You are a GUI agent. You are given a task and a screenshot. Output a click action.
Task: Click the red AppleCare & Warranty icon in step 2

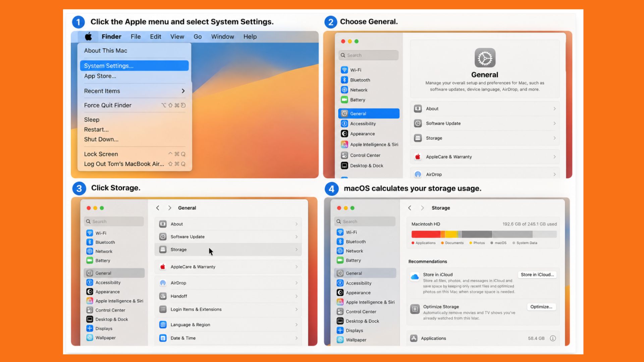(418, 157)
